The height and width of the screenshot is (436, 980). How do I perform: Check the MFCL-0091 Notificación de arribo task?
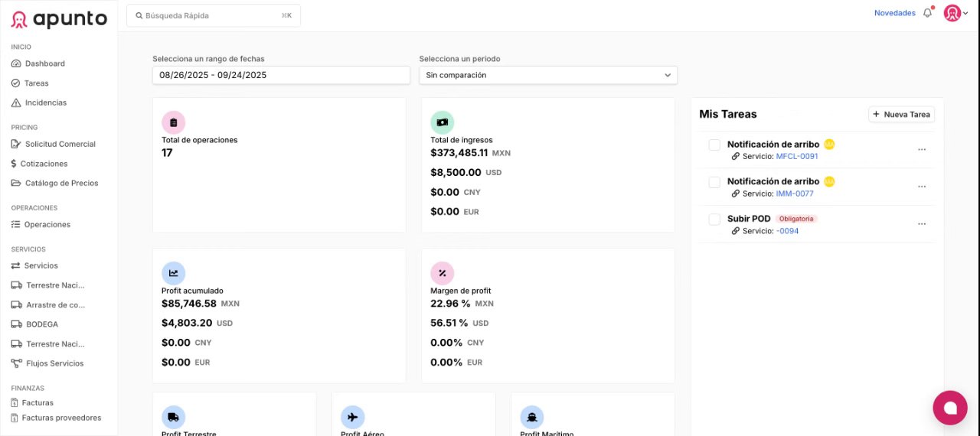pyautogui.click(x=714, y=145)
